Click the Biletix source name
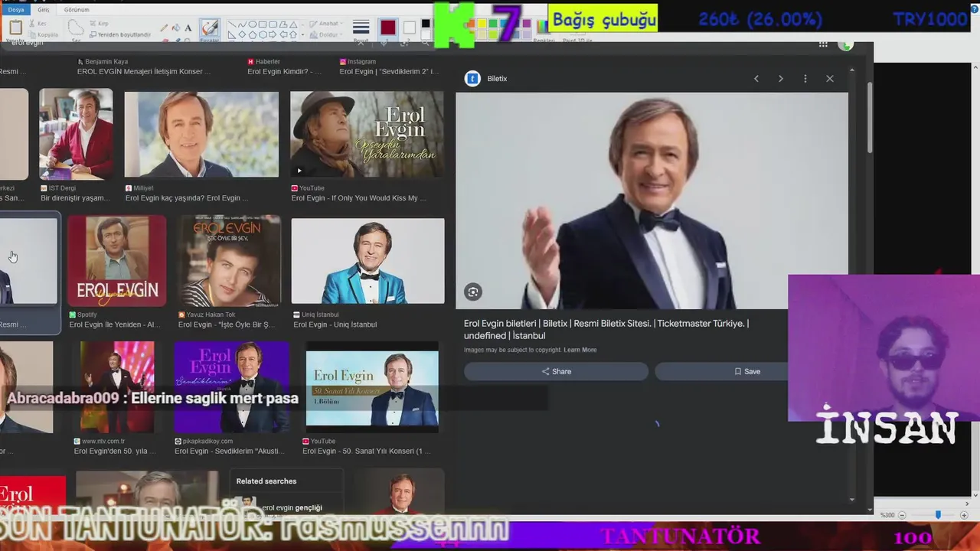Image resolution: width=980 pixels, height=551 pixels. coord(497,79)
